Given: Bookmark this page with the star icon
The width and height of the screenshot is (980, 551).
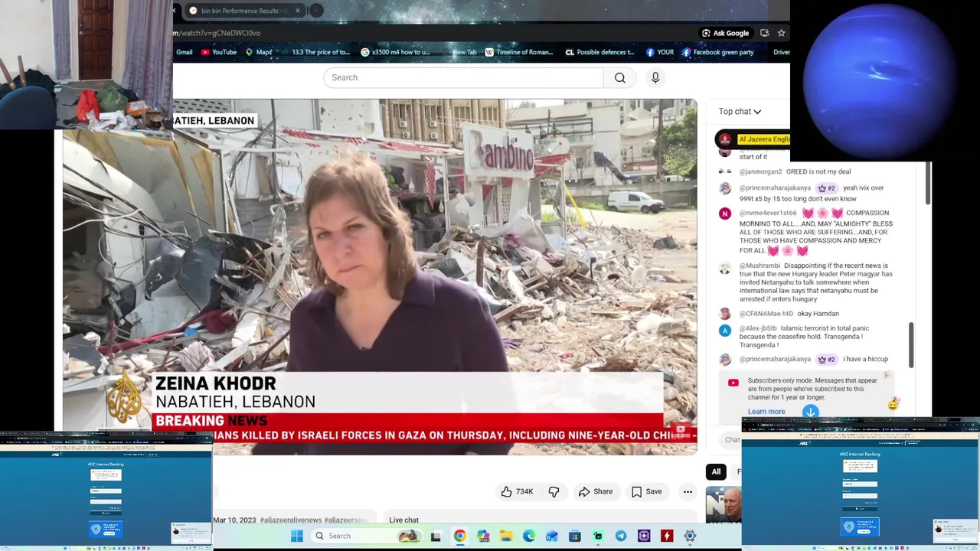Looking at the screenshot, I should pos(781,33).
